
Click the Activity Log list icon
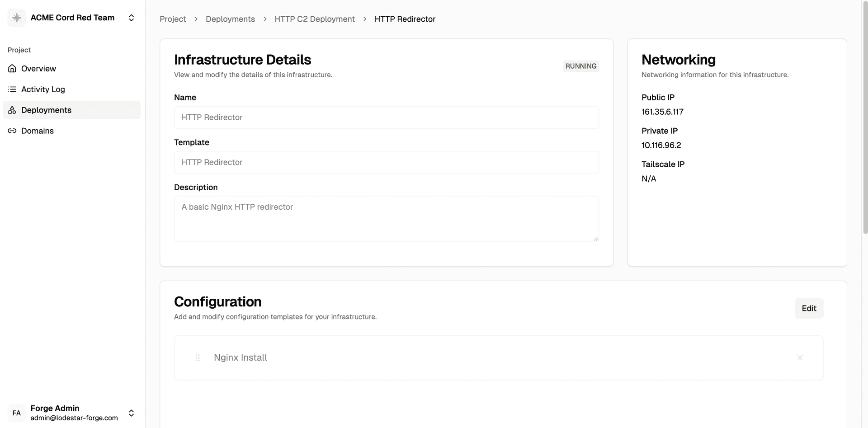click(x=12, y=89)
